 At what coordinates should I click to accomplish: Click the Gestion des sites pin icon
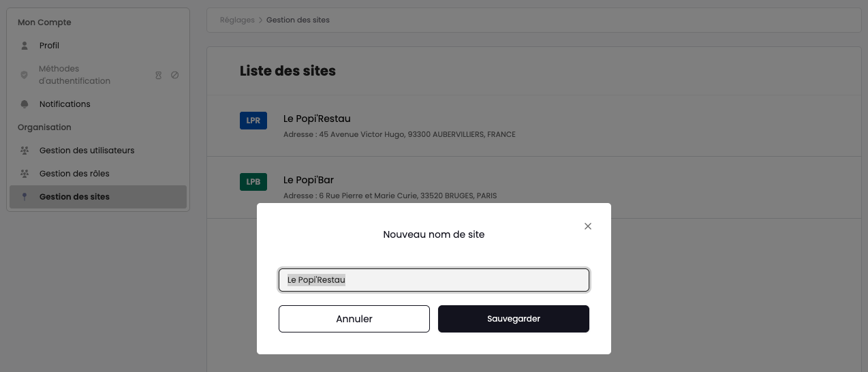pyautogui.click(x=25, y=197)
